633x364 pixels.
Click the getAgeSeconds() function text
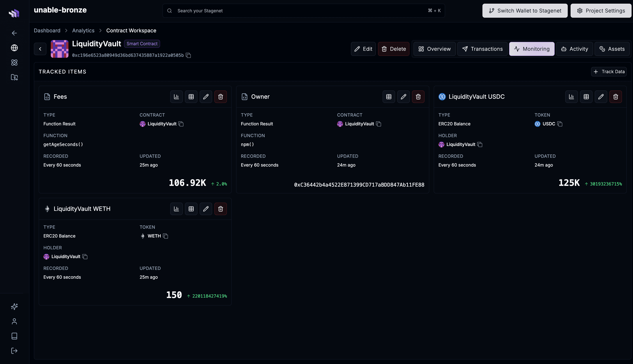[63, 144]
